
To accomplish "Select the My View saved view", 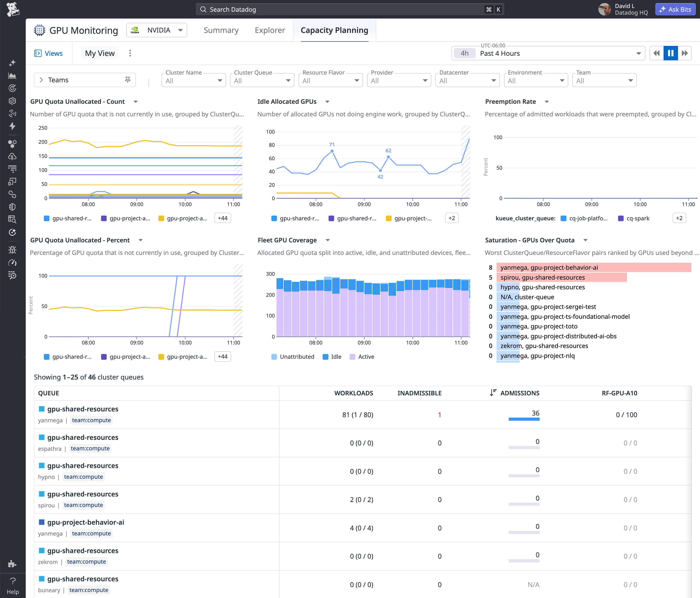I will coord(100,53).
